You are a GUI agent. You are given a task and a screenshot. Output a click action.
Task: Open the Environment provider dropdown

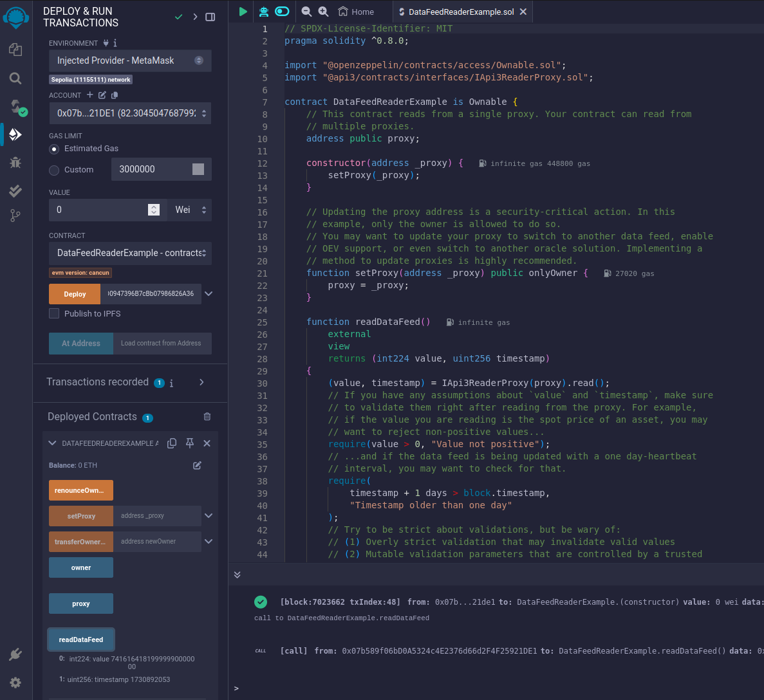pyautogui.click(x=130, y=60)
